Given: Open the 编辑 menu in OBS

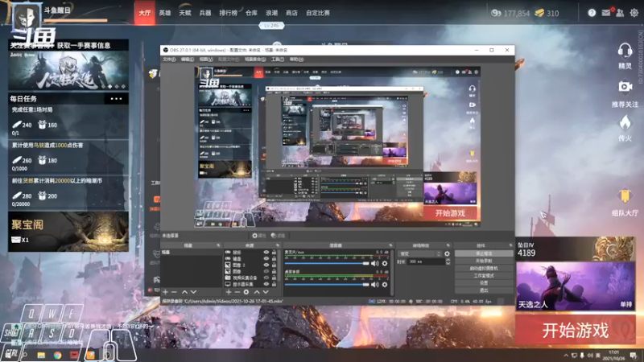Looking at the screenshot, I should click(x=188, y=60).
